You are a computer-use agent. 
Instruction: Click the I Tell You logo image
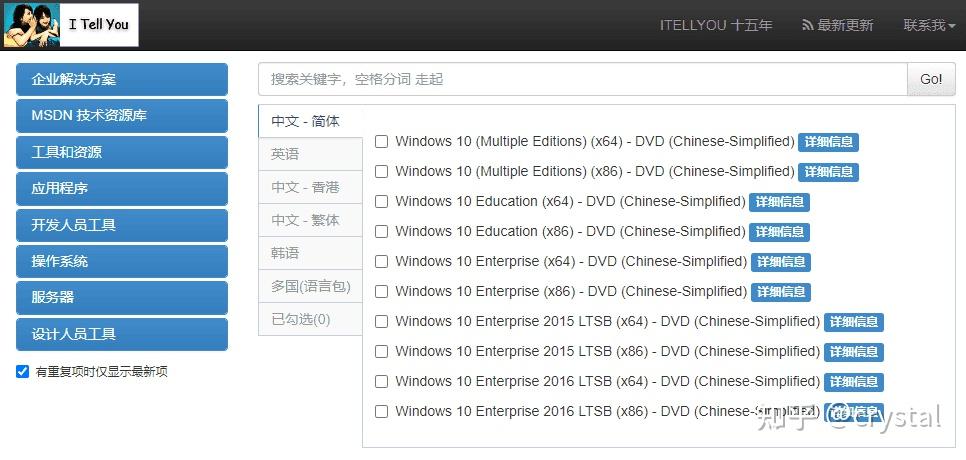(x=71, y=25)
